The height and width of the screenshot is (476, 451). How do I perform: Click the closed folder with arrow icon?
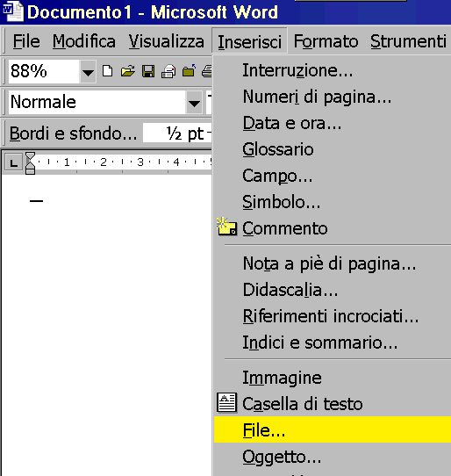pyautogui.click(x=189, y=71)
